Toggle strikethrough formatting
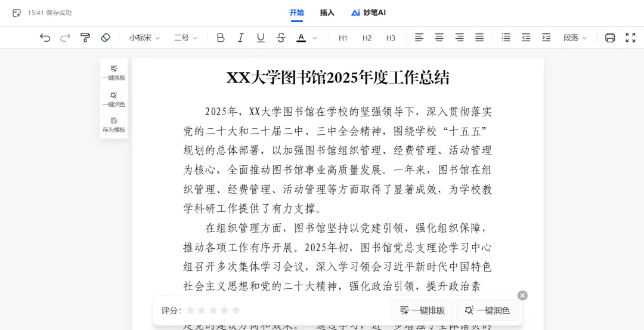Screen dimensions: 644x330 point(281,38)
